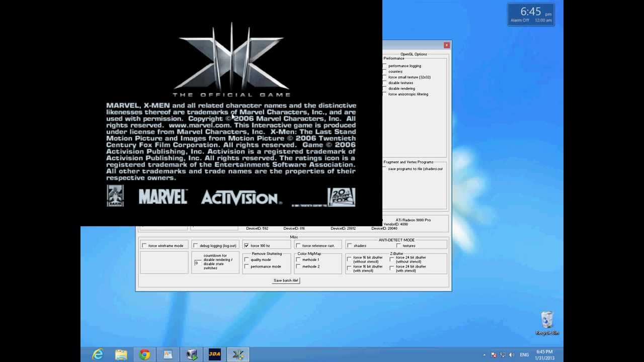Uncheck the force 100 hz checkbox
The width and height of the screenshot is (644, 362).
point(247,246)
